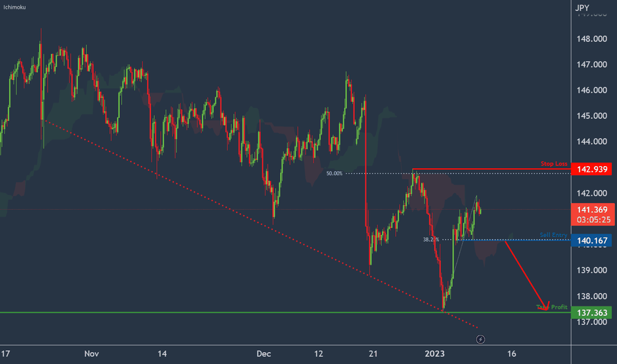Click the 148.000 price axis value
The height and width of the screenshot is (364, 617).
(x=592, y=39)
